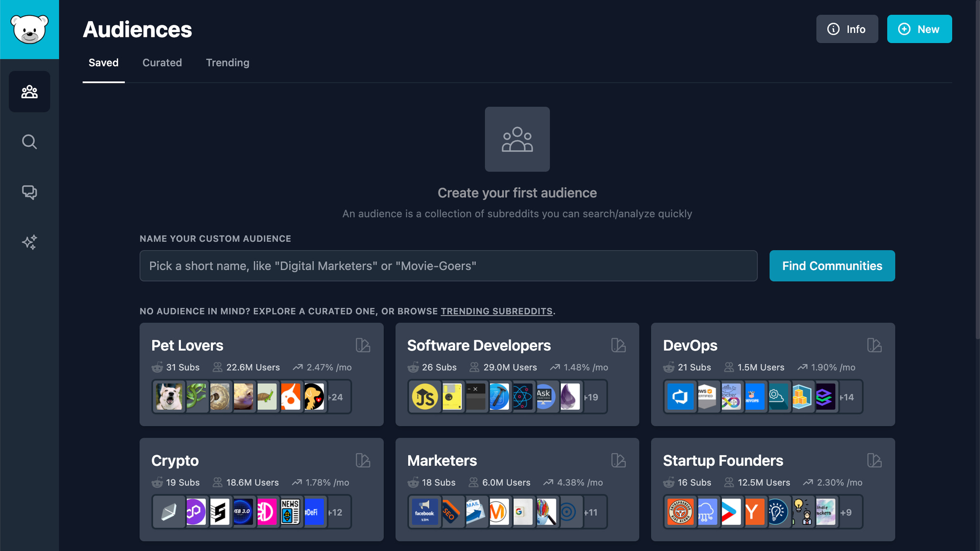Click the Crypto card edit icon
Viewport: 980px width, 551px height.
pos(363,461)
